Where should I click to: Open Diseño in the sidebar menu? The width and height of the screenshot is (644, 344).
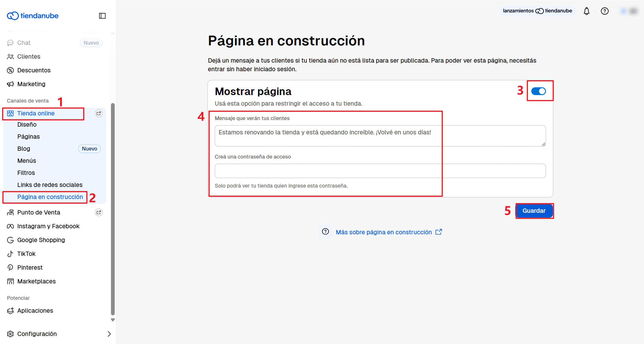[27, 124]
